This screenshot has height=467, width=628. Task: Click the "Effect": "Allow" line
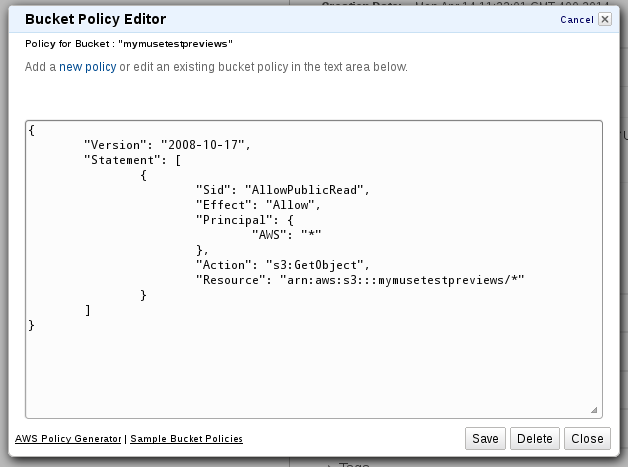coord(257,205)
